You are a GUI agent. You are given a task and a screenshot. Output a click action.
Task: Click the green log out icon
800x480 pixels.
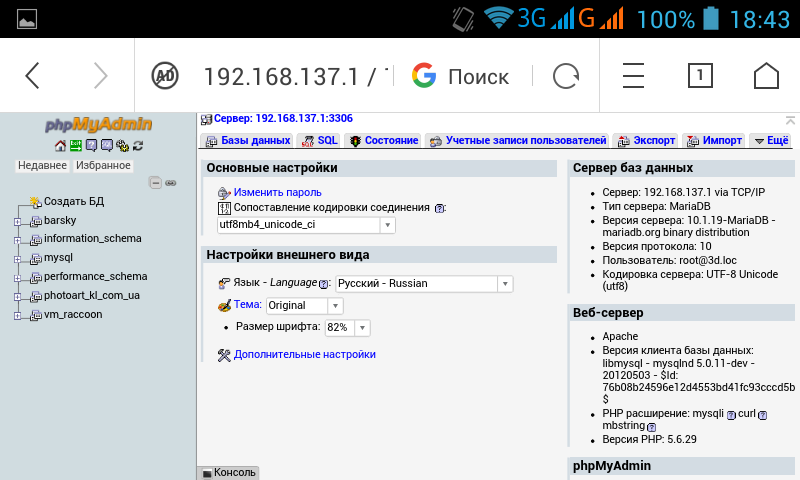point(75,146)
